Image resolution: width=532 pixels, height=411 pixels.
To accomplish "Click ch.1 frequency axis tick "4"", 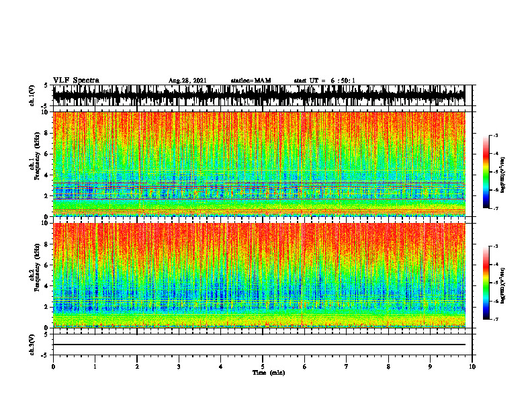I will (x=47, y=175).
